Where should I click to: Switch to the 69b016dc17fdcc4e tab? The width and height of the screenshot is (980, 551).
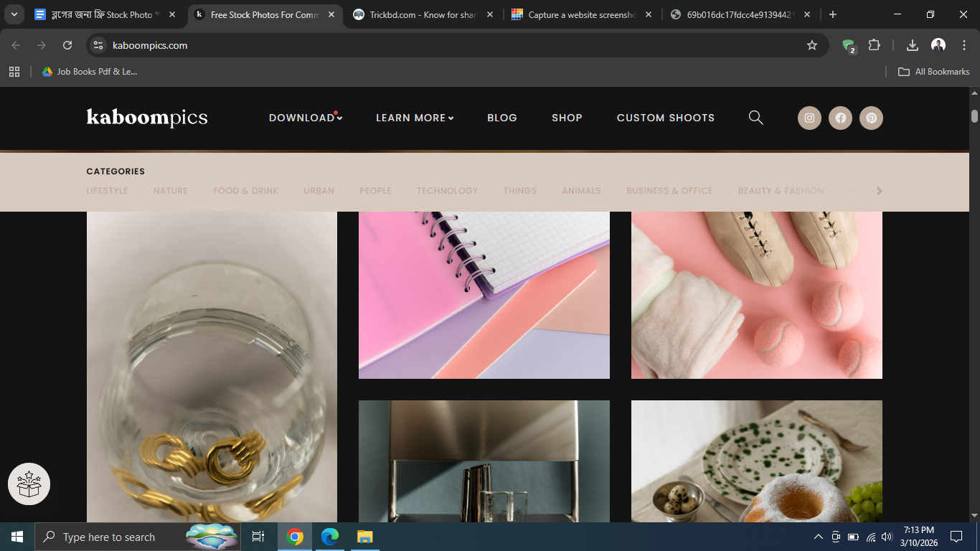tap(741, 14)
